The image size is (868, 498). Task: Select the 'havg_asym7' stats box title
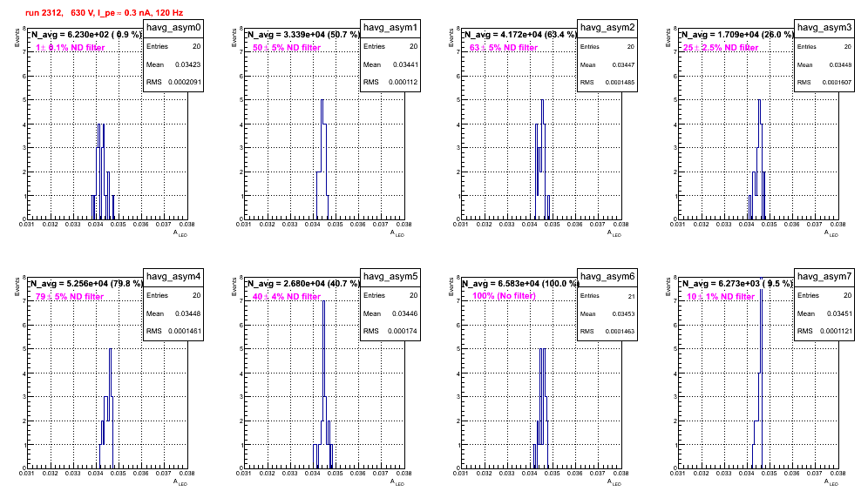click(824, 276)
